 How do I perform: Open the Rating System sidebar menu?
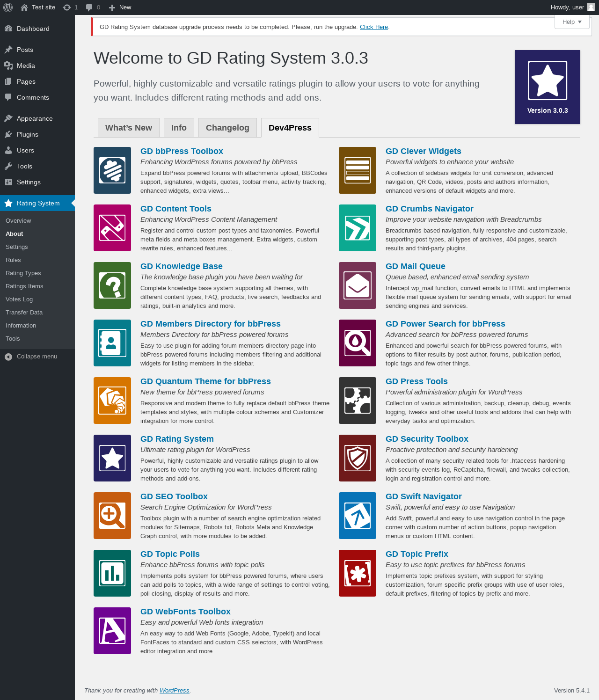(37, 203)
